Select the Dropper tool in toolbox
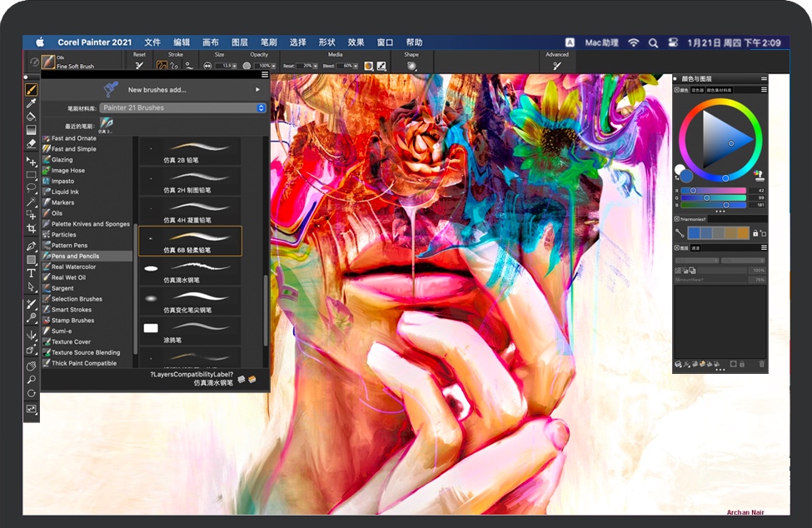The width and height of the screenshot is (812, 528). click(x=31, y=102)
